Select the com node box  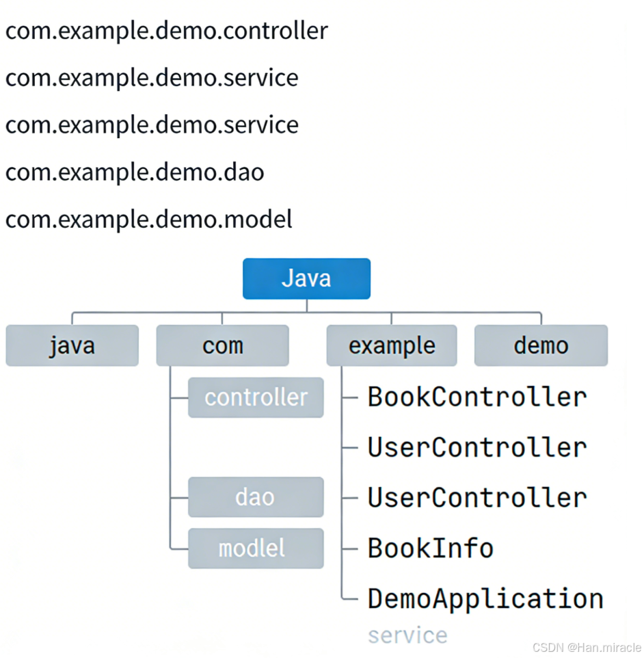222,345
